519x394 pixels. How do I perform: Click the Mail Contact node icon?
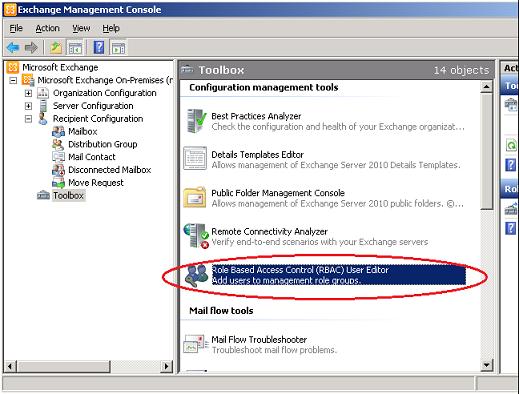click(58, 157)
